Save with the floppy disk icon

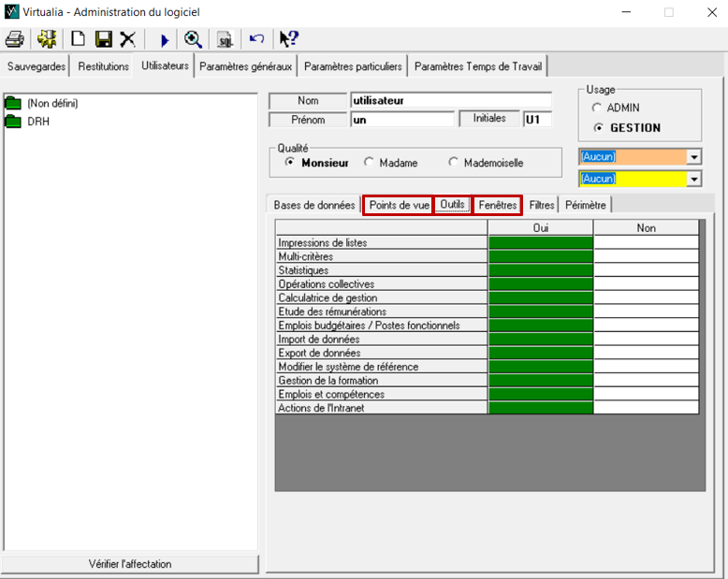click(x=103, y=39)
